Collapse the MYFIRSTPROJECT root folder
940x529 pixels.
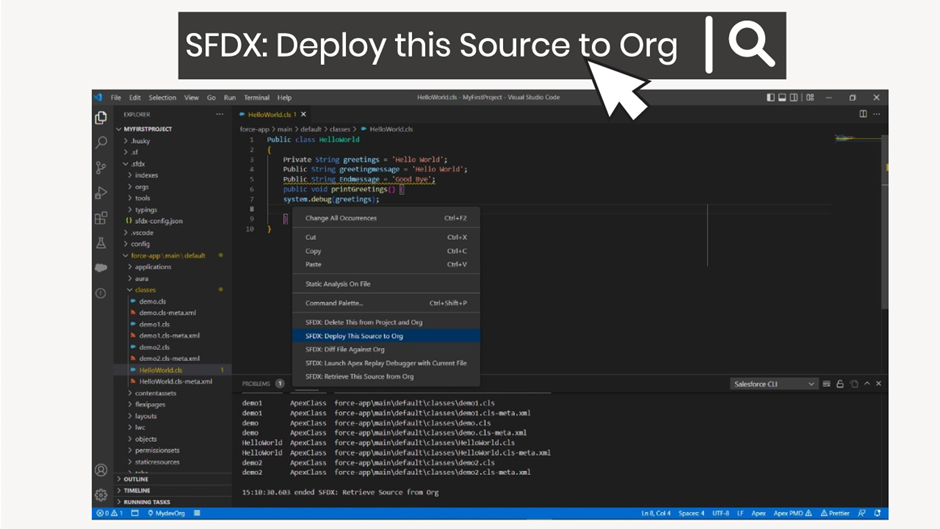(147, 129)
